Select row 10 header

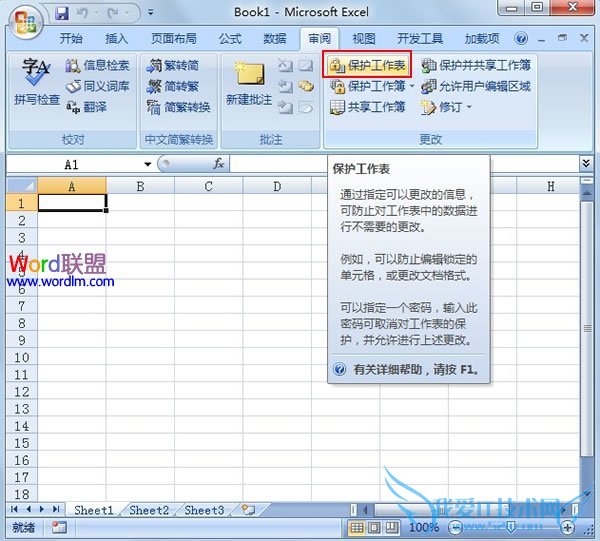[x=22, y=357]
